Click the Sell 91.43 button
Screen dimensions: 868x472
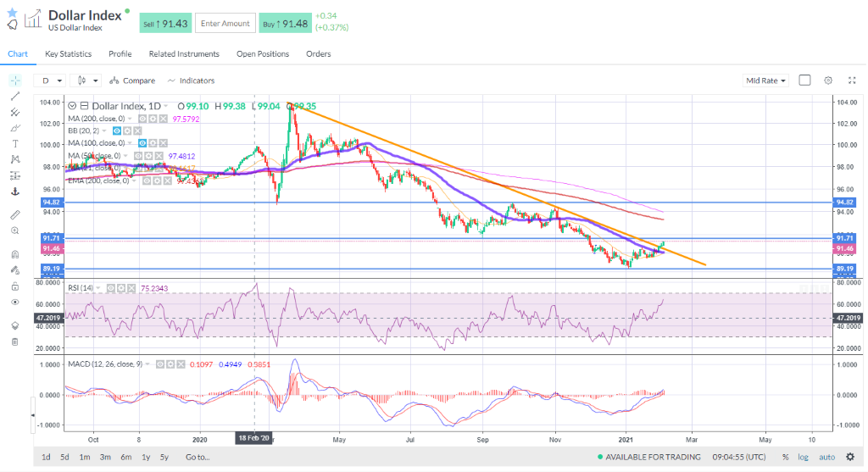164,24
